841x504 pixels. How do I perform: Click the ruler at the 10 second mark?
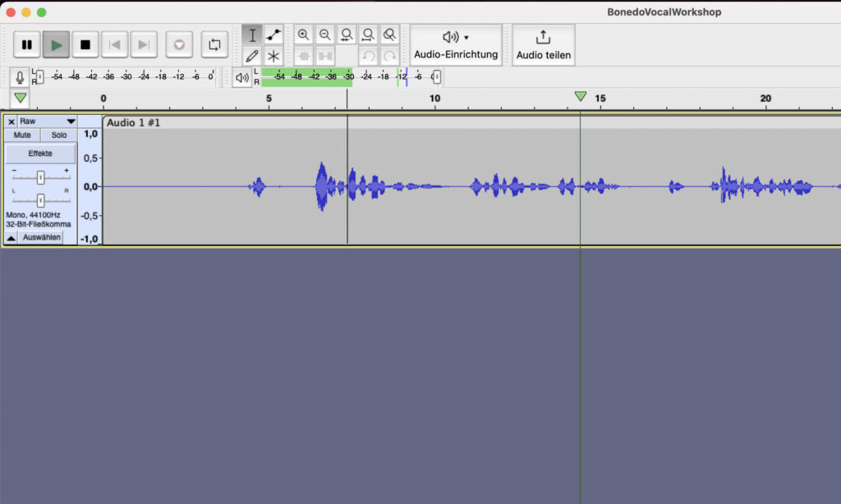coord(435,99)
